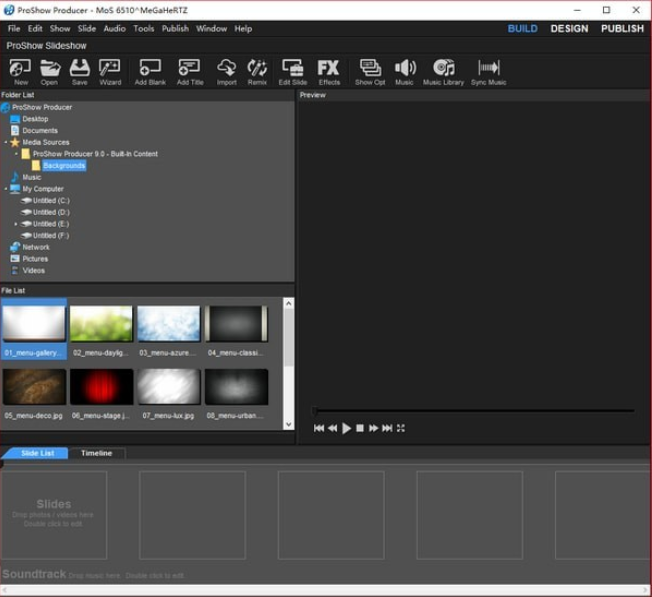Click the Add Blank slide icon
Viewport: 652px width, 597px height.
[149, 70]
